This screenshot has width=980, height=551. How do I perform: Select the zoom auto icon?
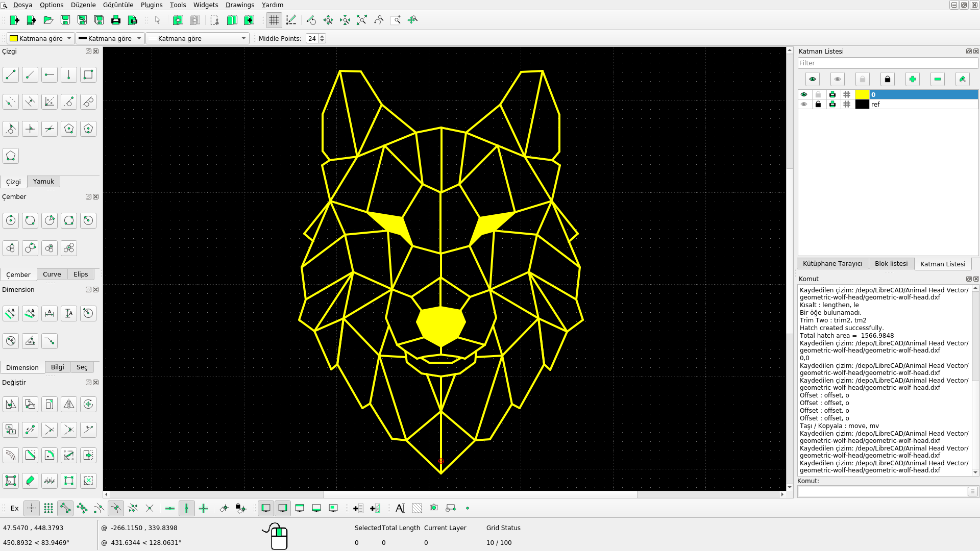362,20
